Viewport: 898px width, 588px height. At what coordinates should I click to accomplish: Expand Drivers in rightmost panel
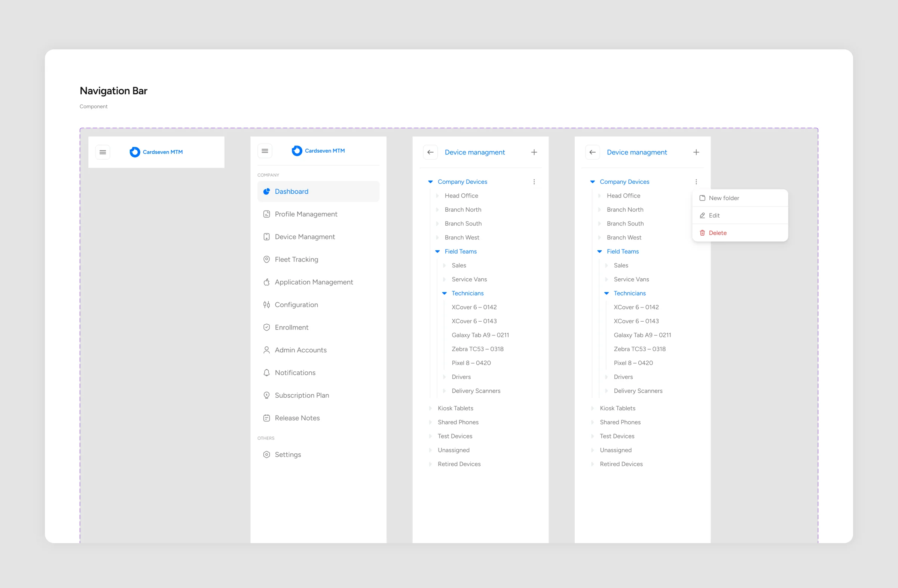click(x=607, y=377)
